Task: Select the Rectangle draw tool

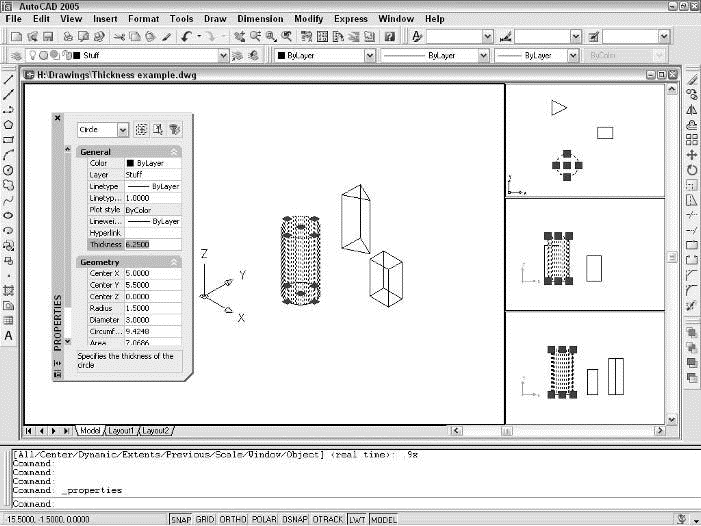Action: (8, 140)
